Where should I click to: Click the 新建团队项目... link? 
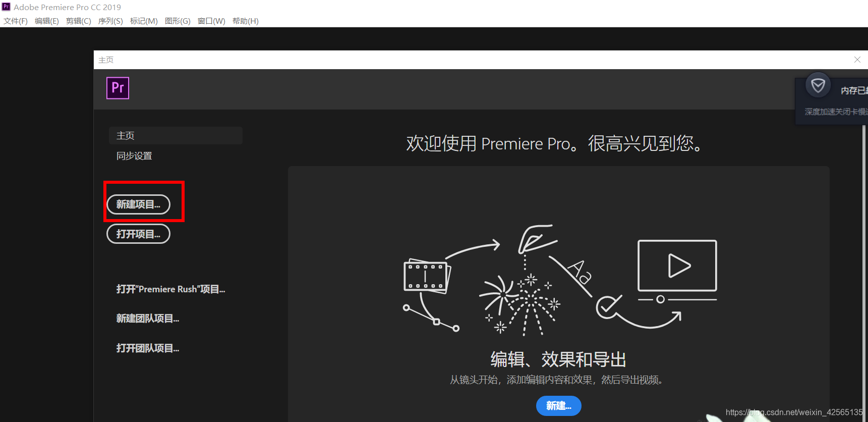(x=148, y=319)
